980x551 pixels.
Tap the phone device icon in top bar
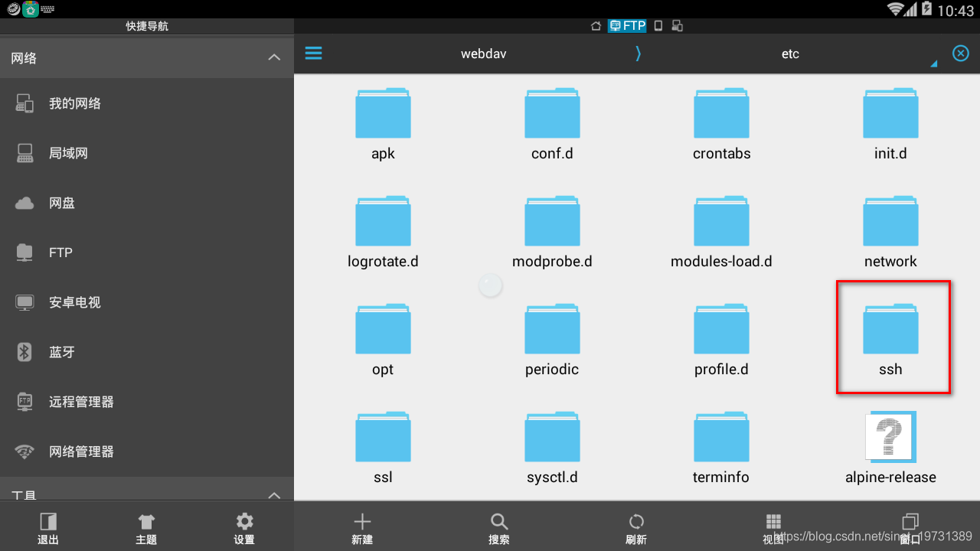point(658,26)
